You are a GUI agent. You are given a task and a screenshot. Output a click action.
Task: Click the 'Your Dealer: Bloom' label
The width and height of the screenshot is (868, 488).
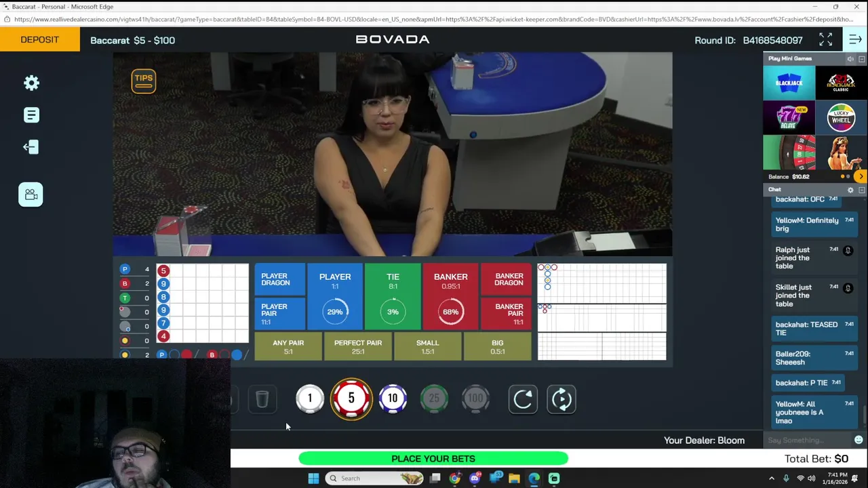click(x=704, y=441)
